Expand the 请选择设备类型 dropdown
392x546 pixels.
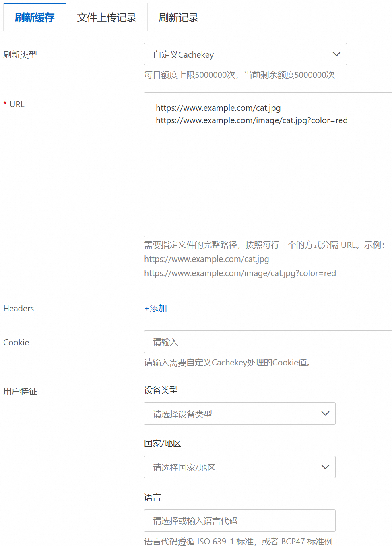(239, 413)
